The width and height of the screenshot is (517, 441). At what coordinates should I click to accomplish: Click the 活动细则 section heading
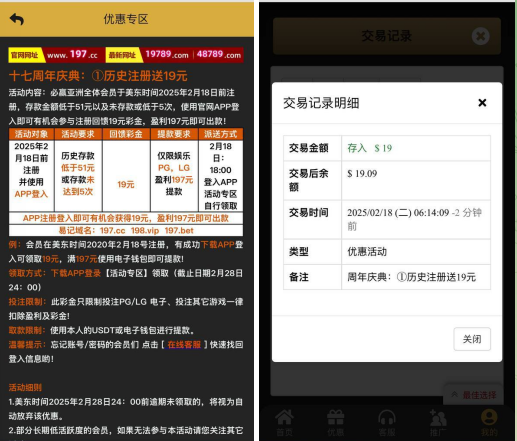coord(25,387)
